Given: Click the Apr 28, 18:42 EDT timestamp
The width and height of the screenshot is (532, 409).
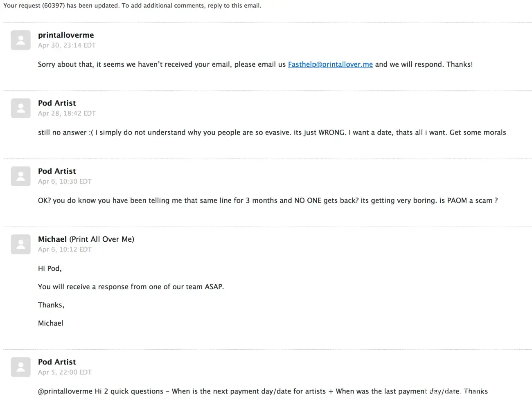Looking at the screenshot, I should coord(67,113).
